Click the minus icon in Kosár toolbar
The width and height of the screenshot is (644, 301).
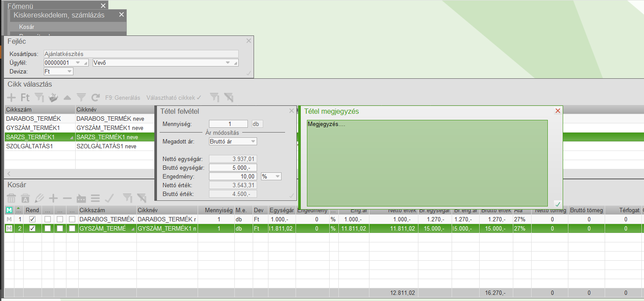[x=67, y=198]
